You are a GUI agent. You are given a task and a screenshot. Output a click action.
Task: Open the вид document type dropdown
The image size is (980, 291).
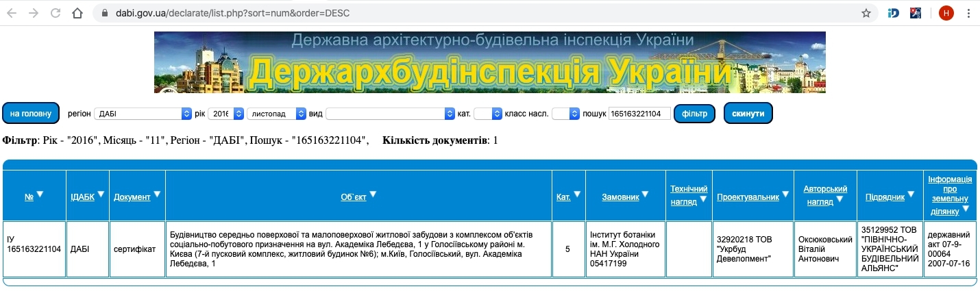click(x=390, y=114)
